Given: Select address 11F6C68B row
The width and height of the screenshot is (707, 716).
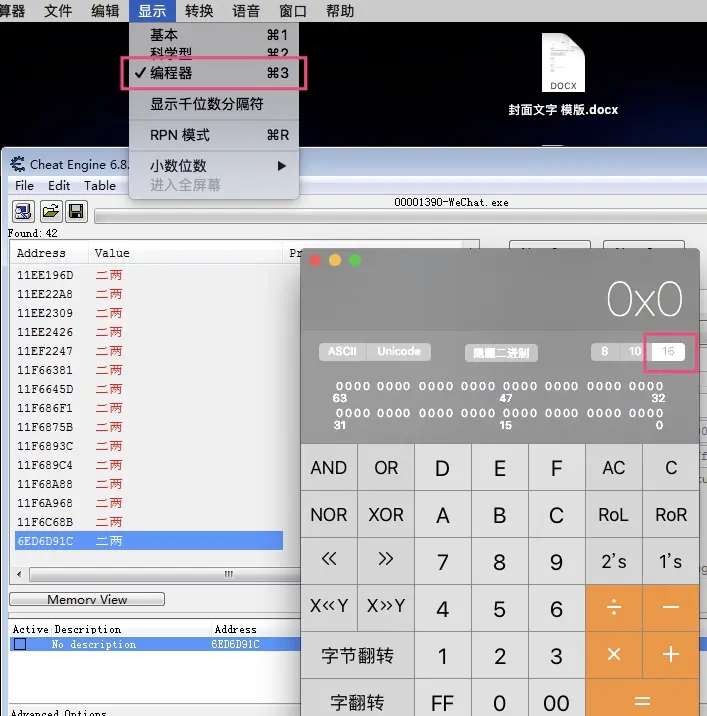Looking at the screenshot, I should coord(149,522).
